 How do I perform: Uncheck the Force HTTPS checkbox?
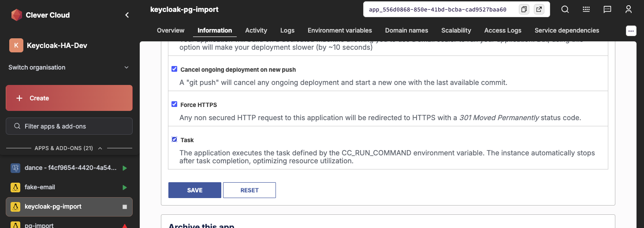(175, 104)
